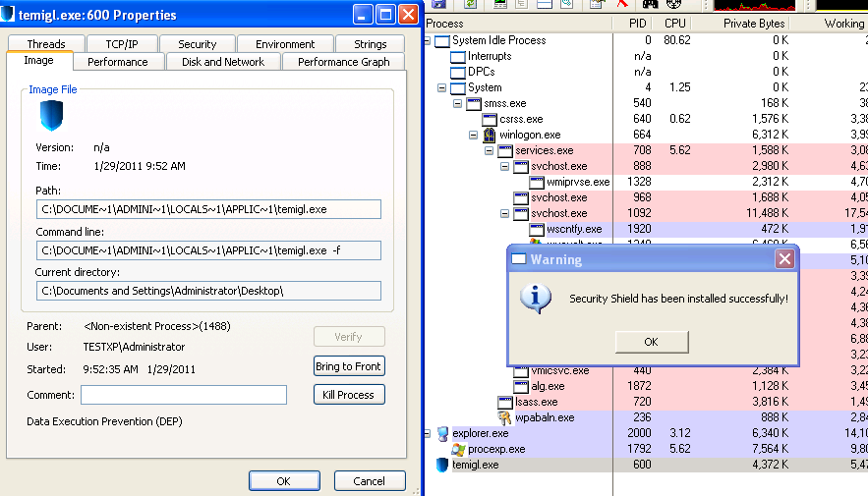Collapse the winlogon.exe tree node

[x=473, y=135]
